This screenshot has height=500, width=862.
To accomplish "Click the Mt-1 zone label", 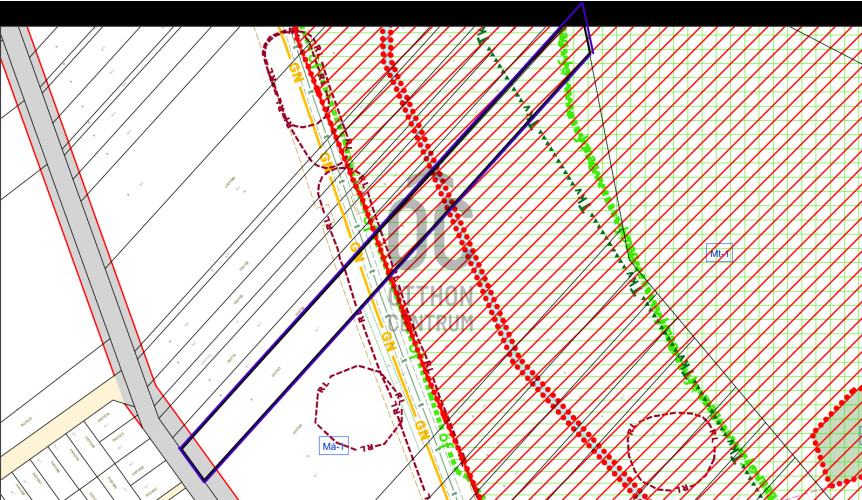I will [719, 254].
